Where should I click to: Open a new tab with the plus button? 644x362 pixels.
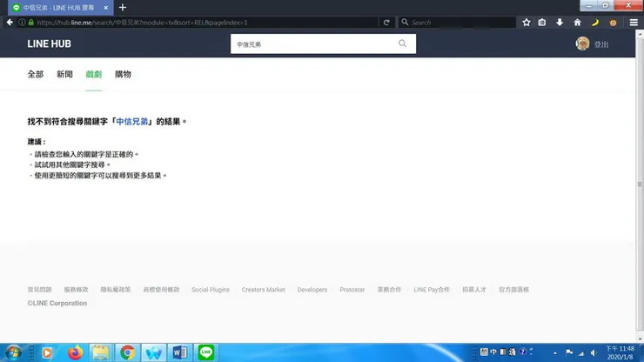[123, 7]
